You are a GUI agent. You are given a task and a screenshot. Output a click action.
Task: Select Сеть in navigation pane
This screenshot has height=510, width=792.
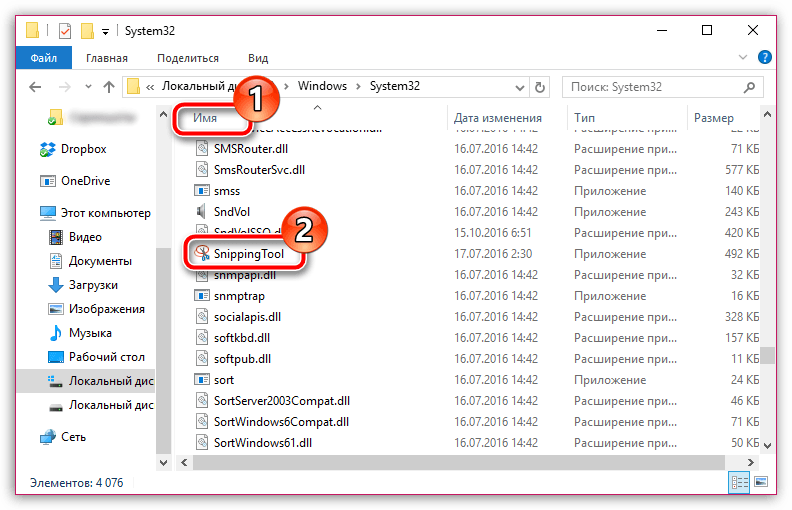click(73, 437)
